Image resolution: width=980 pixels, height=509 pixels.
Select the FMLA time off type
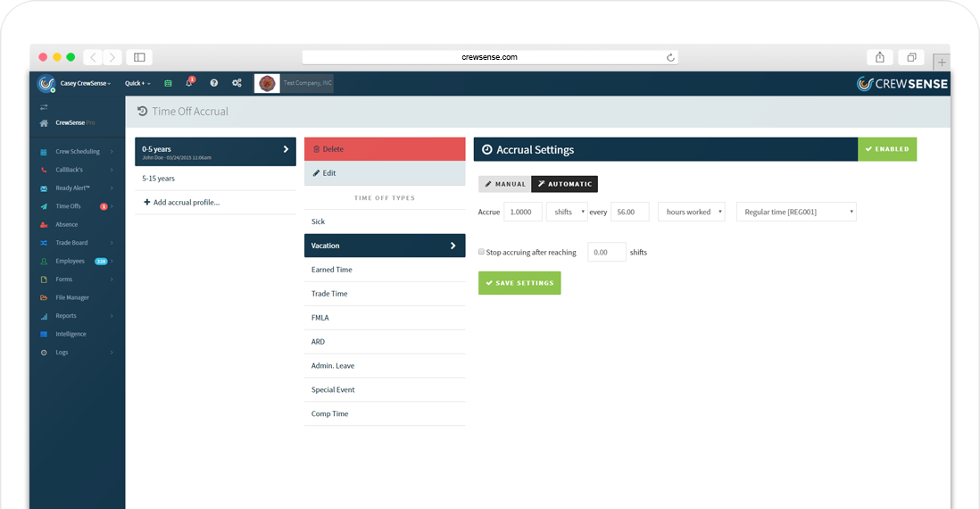pos(385,318)
